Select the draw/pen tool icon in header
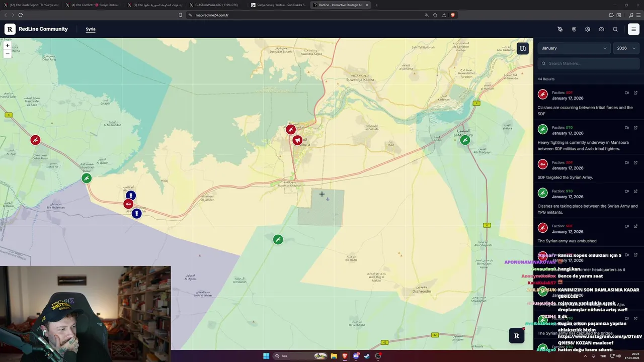Viewport: 644px width, 362px height. pyautogui.click(x=560, y=29)
